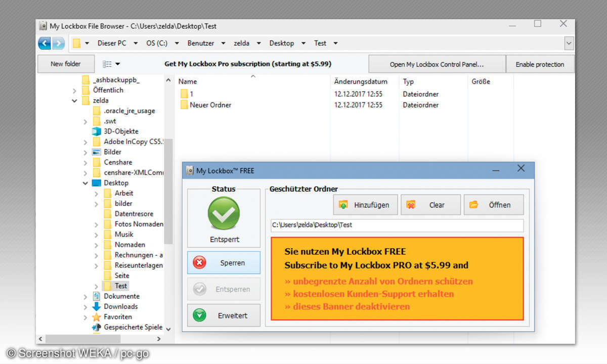Click tree vertical scrollbar up arrow
The image size is (607, 364).
pyautogui.click(x=168, y=80)
